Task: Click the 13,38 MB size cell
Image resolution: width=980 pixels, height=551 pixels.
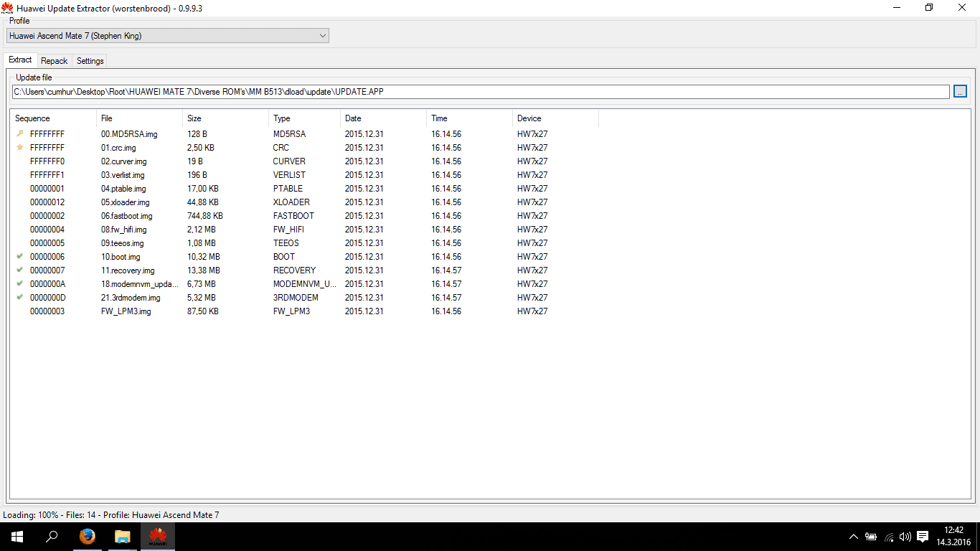Action: point(204,270)
